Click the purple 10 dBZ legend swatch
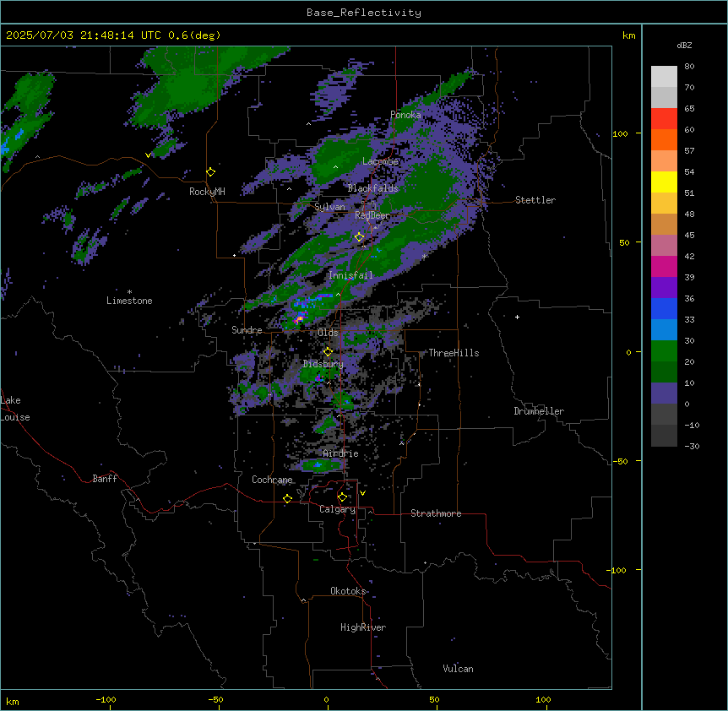Screen dimensions: 728x711 click(664, 393)
